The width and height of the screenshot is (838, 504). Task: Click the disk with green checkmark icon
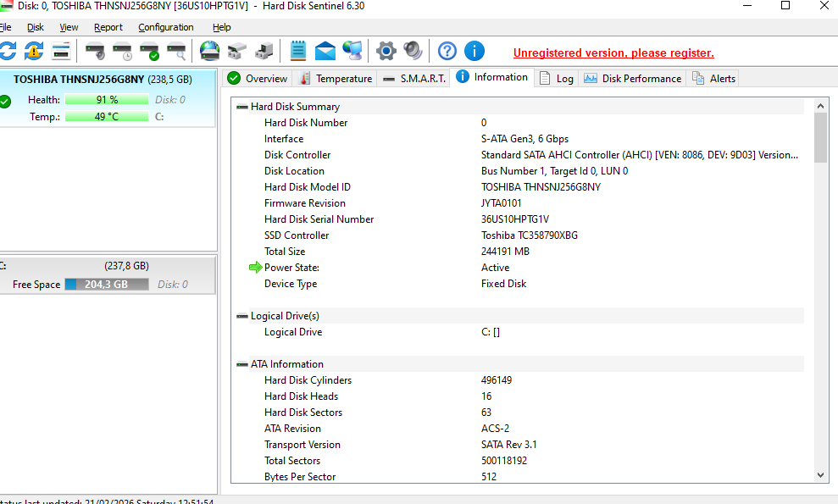coord(149,51)
